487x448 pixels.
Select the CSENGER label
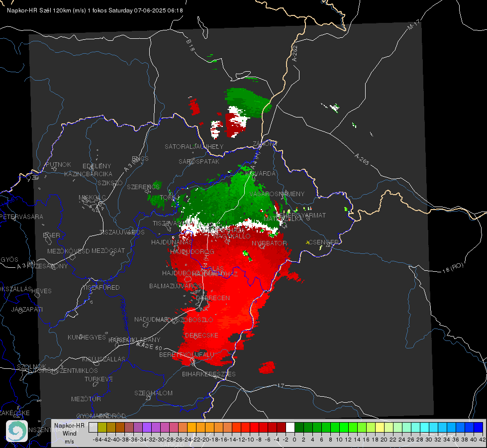(324, 242)
